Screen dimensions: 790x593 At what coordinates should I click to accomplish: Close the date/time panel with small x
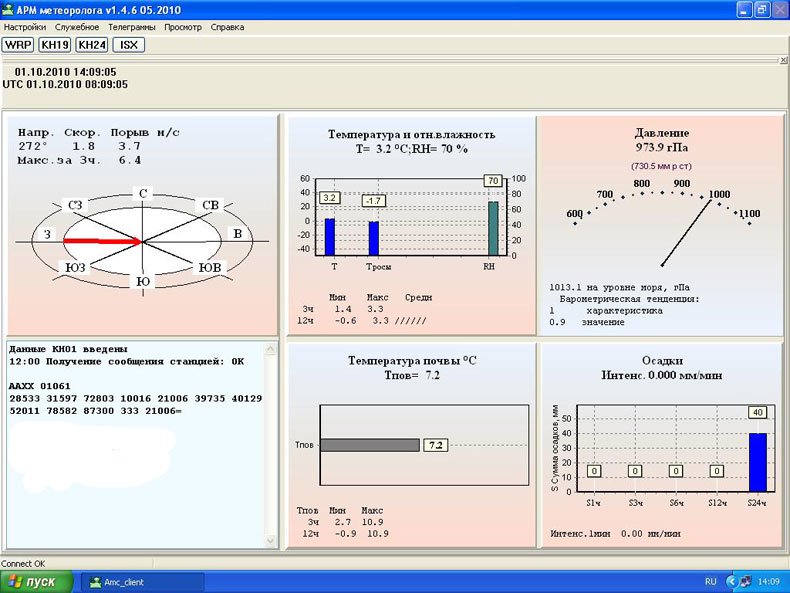coord(783,61)
